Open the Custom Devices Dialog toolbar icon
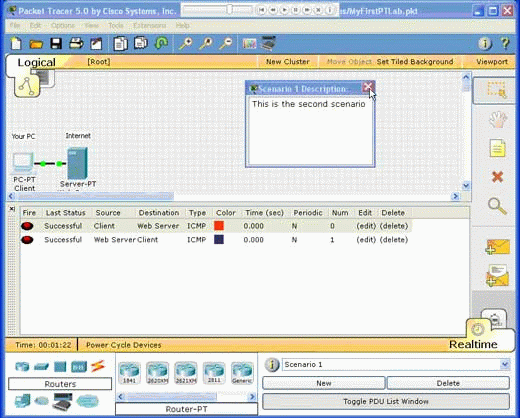Image resolution: width=520 pixels, height=418 pixels. point(268,43)
